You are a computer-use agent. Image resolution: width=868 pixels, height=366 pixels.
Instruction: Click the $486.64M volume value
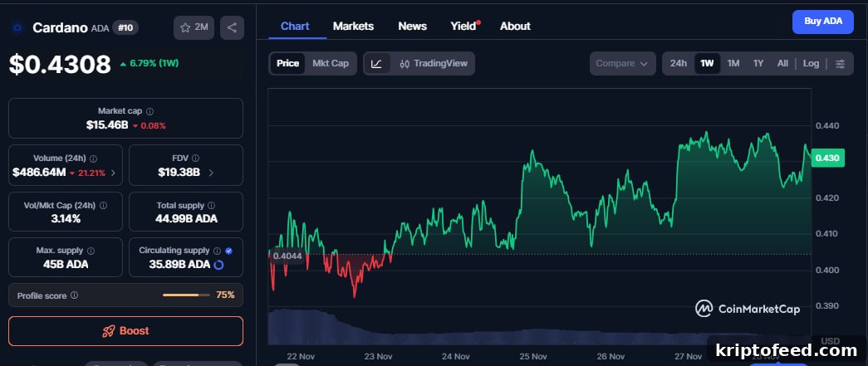click(39, 173)
